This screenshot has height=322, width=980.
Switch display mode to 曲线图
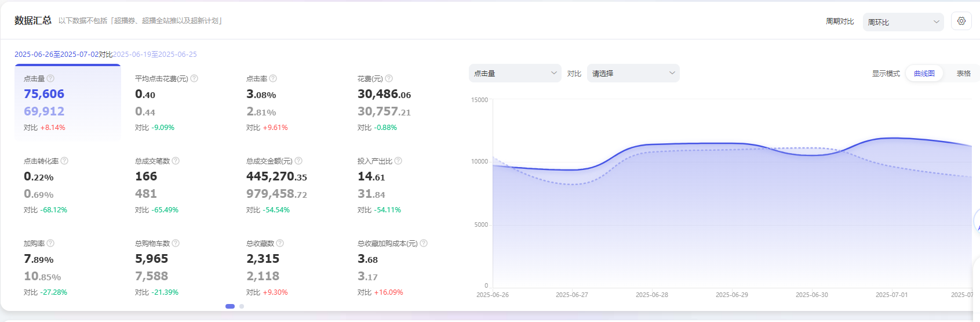(924, 74)
